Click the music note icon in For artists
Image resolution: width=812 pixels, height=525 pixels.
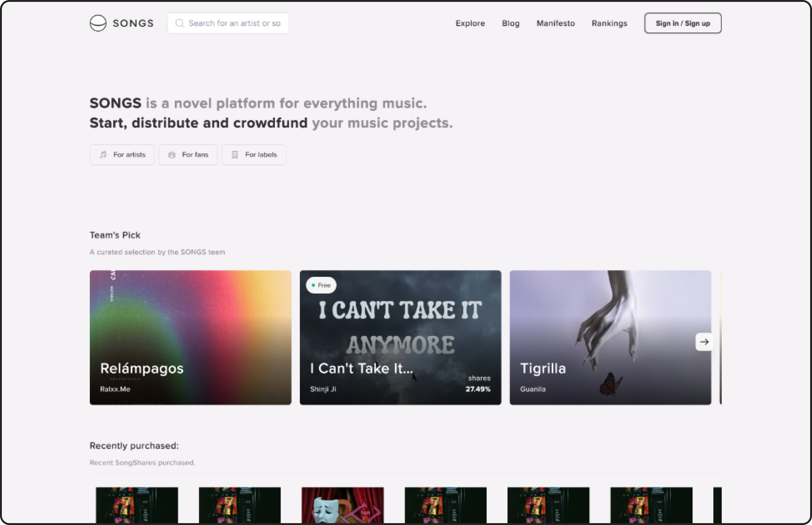pyautogui.click(x=103, y=155)
